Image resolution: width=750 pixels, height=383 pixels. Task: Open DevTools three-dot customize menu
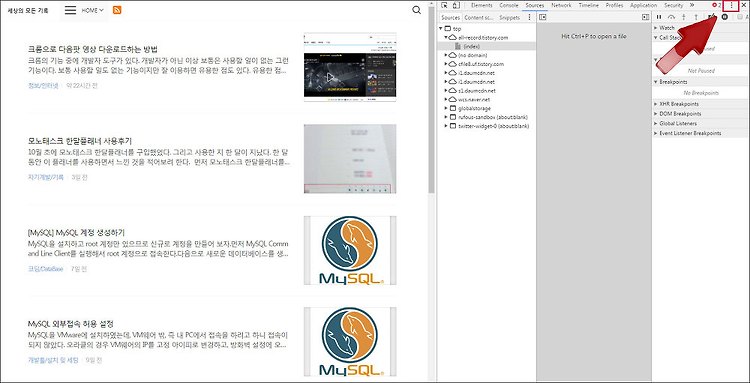pyautogui.click(x=731, y=5)
